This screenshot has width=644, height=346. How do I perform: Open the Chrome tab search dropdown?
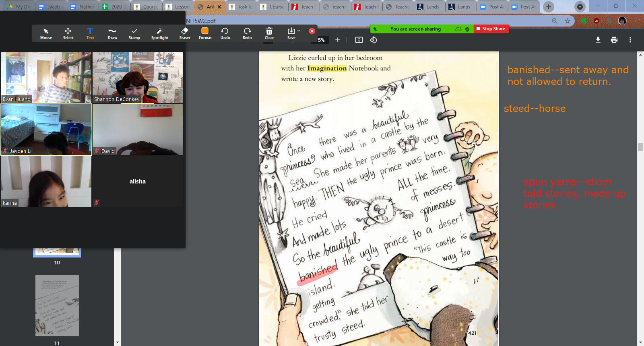[x=580, y=7]
